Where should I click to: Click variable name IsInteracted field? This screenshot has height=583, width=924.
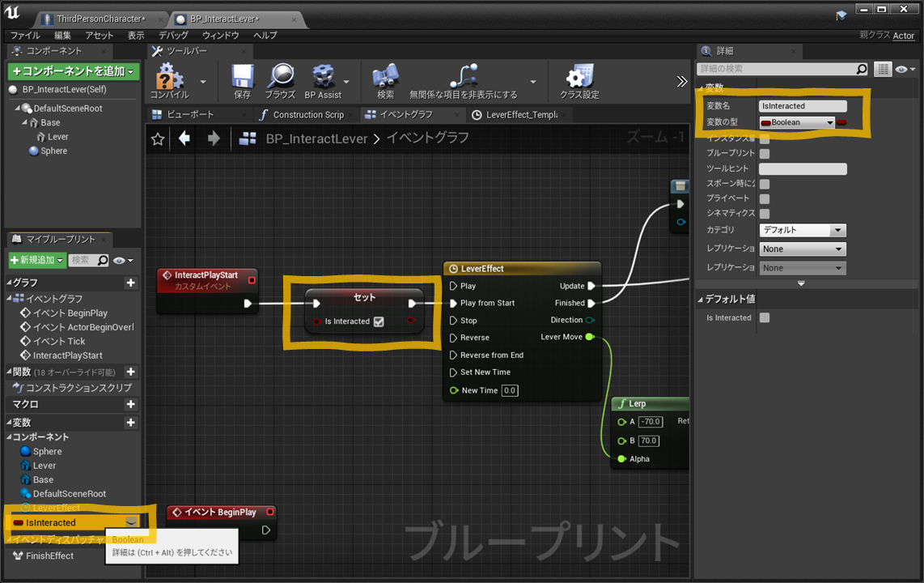point(803,106)
